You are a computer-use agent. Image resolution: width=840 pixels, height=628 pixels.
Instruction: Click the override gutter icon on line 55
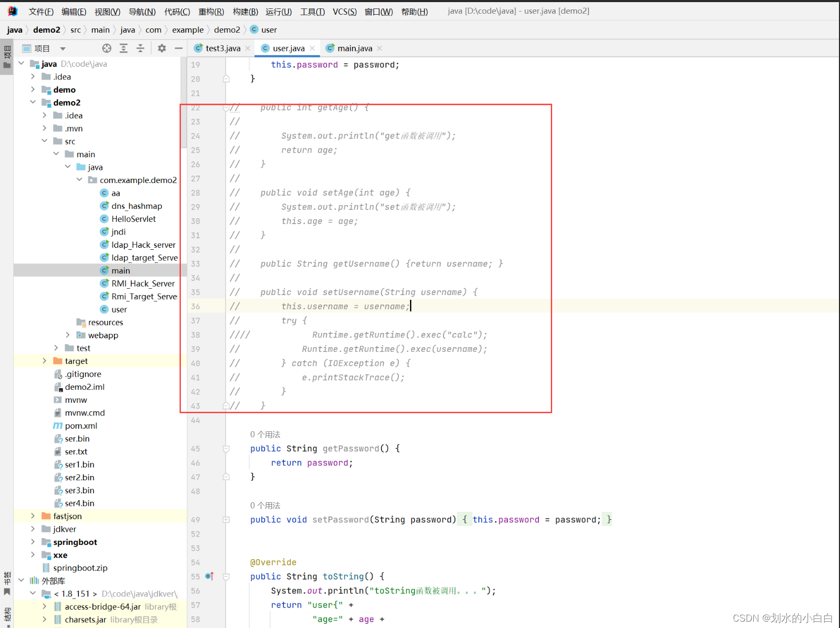pos(209,576)
